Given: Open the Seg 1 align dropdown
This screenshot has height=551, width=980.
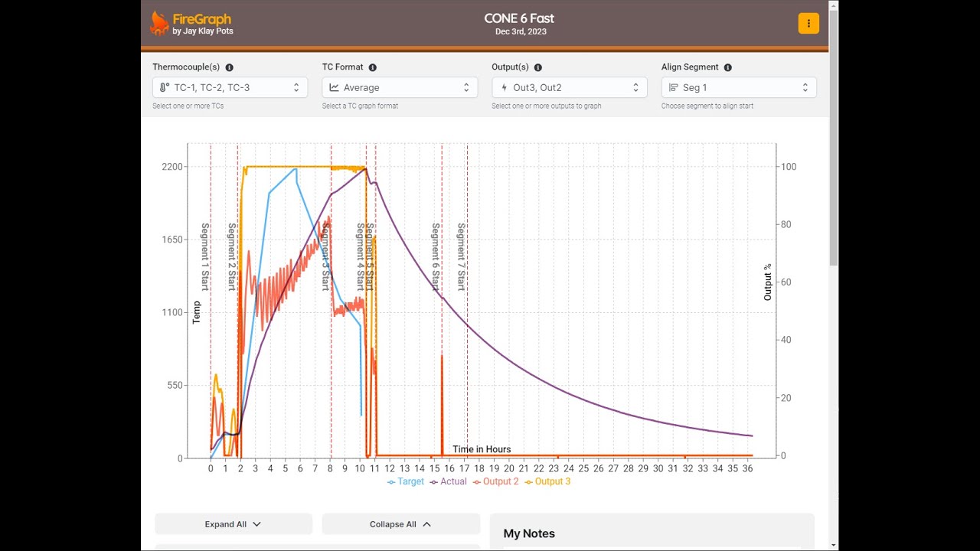Looking at the screenshot, I should point(739,87).
